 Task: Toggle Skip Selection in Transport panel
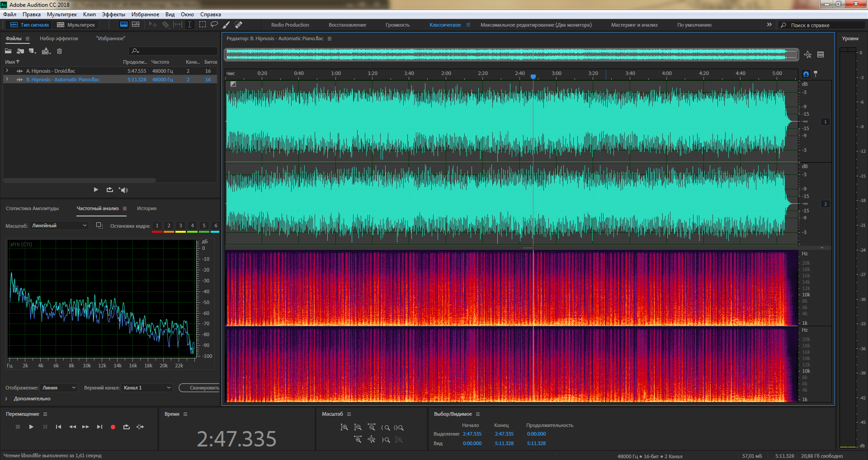point(141,427)
